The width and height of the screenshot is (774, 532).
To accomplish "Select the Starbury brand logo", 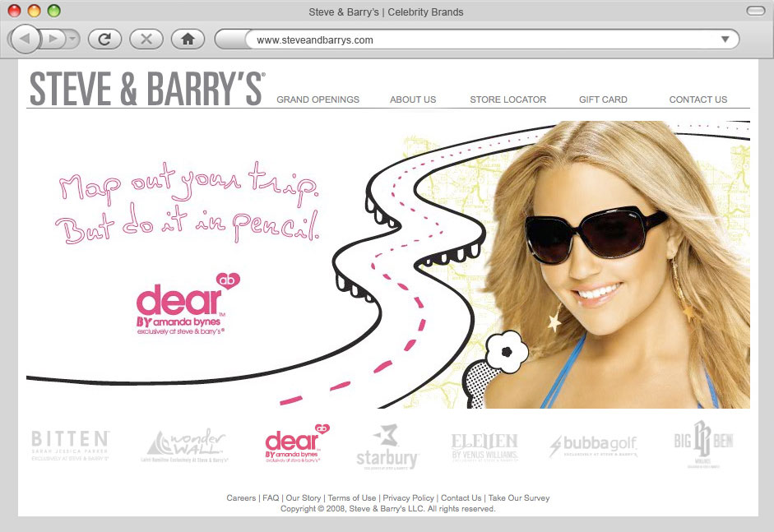I will pos(387,446).
